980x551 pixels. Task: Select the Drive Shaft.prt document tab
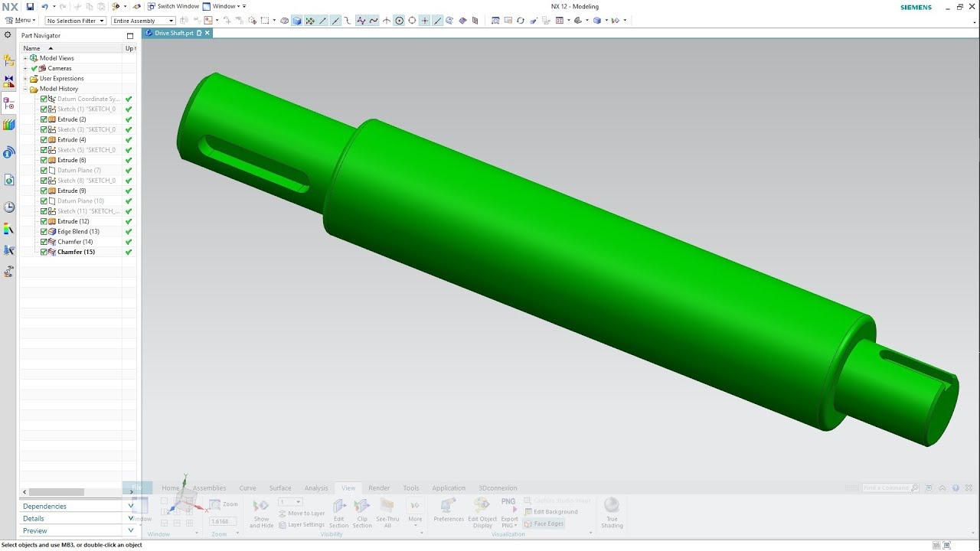point(176,33)
